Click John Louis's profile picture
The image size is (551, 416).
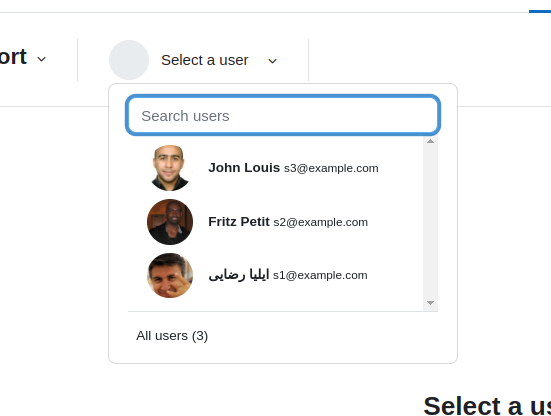pyautogui.click(x=170, y=168)
